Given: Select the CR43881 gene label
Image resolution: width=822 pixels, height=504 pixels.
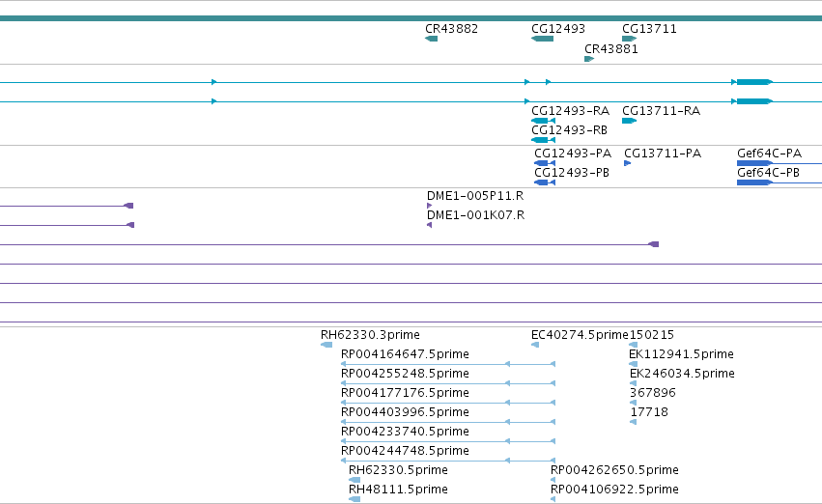Looking at the screenshot, I should pos(610,49).
